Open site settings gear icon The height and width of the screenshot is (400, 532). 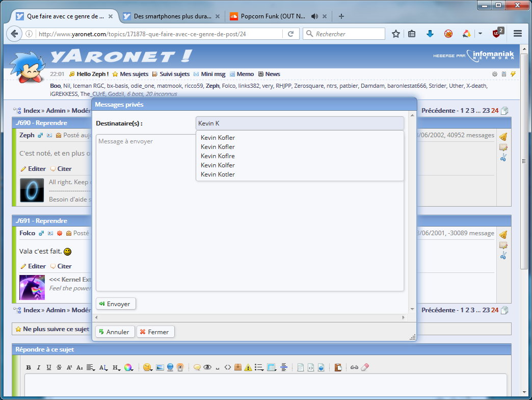[494, 74]
